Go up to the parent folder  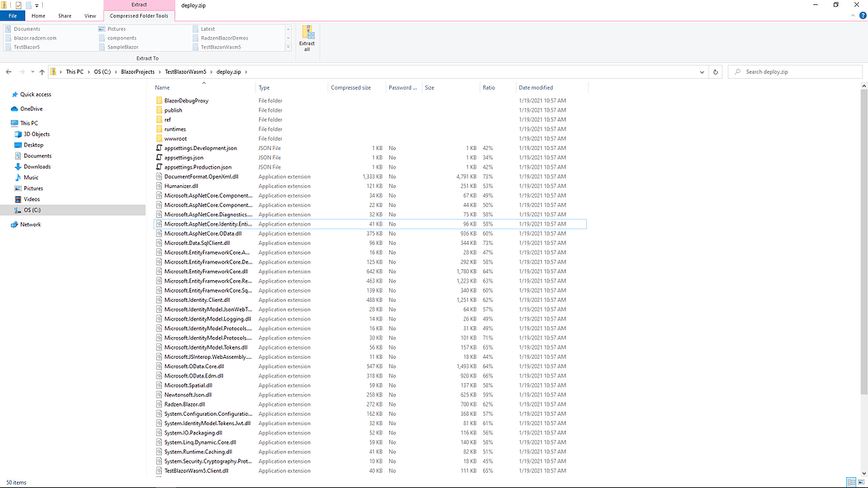point(44,71)
